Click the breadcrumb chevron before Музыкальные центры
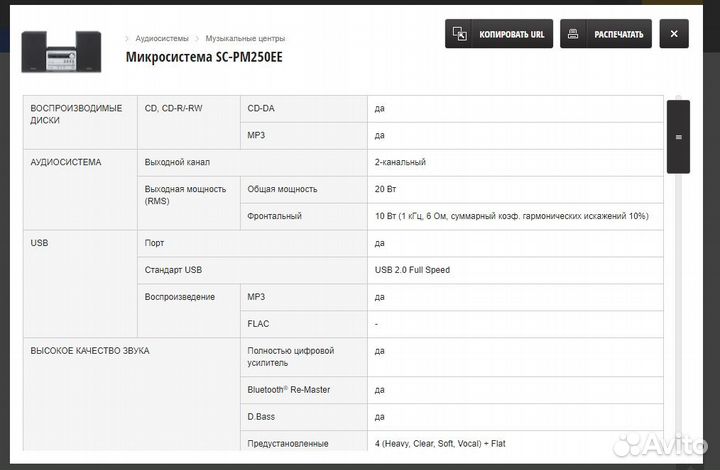Viewport: 720px width, 470px height. point(197,39)
